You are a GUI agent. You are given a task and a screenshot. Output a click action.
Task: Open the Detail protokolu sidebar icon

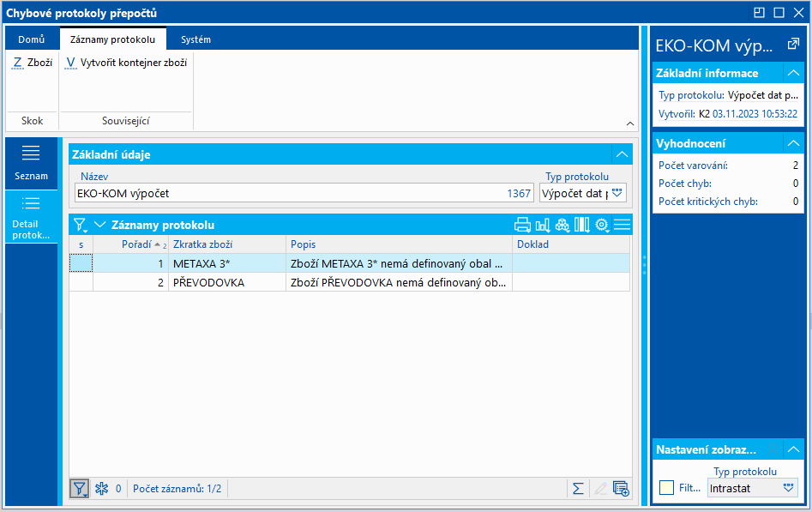pos(31,218)
